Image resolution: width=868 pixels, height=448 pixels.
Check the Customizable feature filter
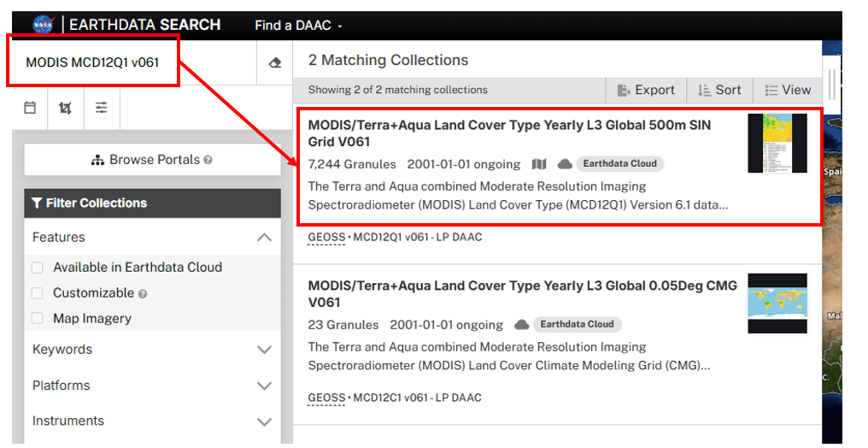point(37,293)
